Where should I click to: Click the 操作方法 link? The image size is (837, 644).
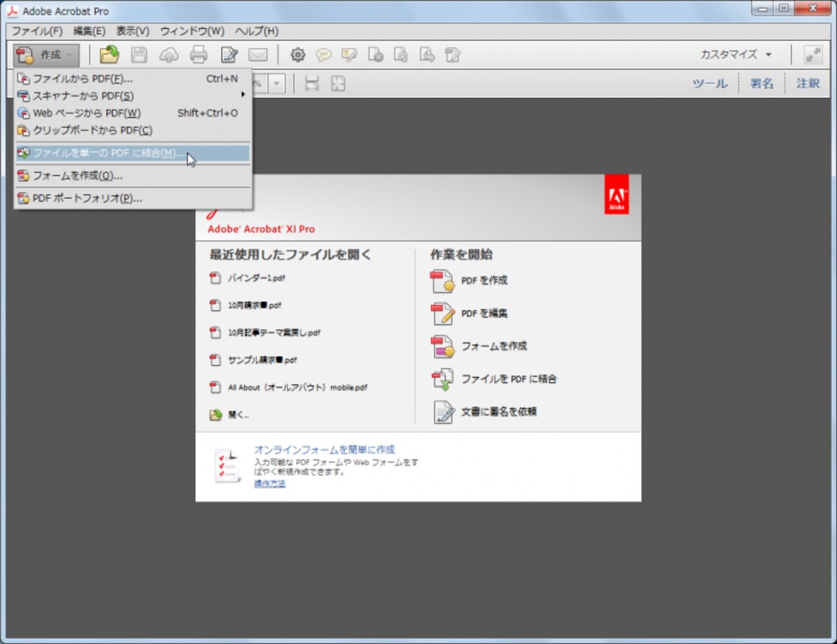pos(269,484)
